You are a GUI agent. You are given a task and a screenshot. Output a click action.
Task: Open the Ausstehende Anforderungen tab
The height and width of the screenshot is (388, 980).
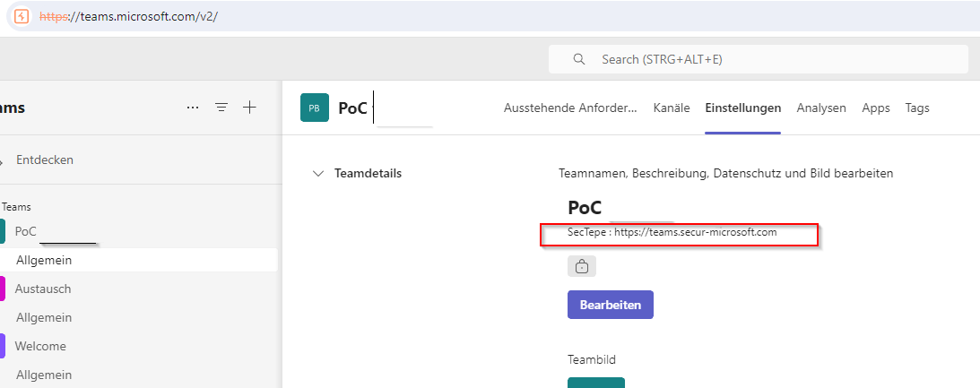(570, 108)
